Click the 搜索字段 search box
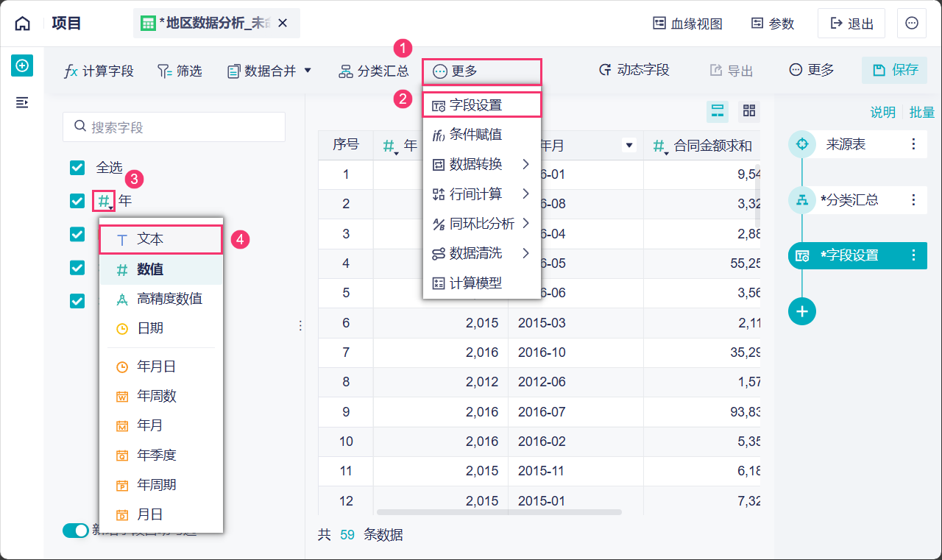The height and width of the screenshot is (560, 942). tap(174, 127)
